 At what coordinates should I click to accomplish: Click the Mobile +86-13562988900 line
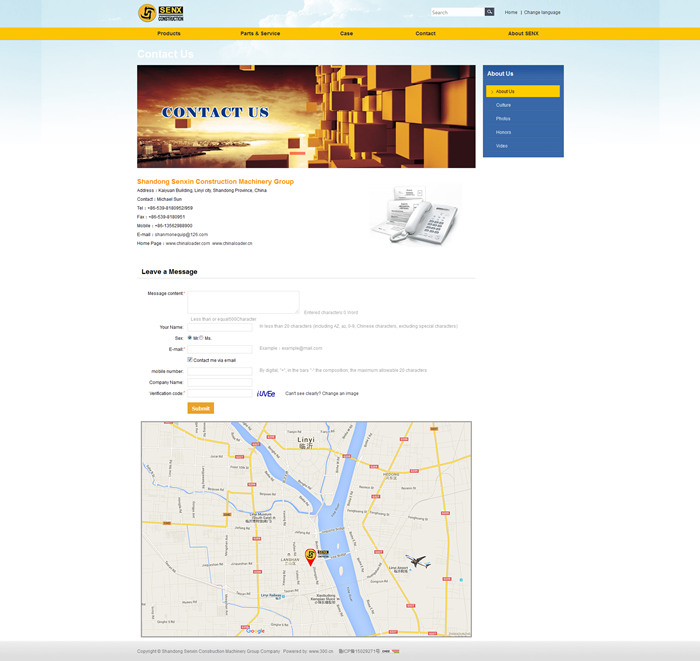tap(165, 226)
